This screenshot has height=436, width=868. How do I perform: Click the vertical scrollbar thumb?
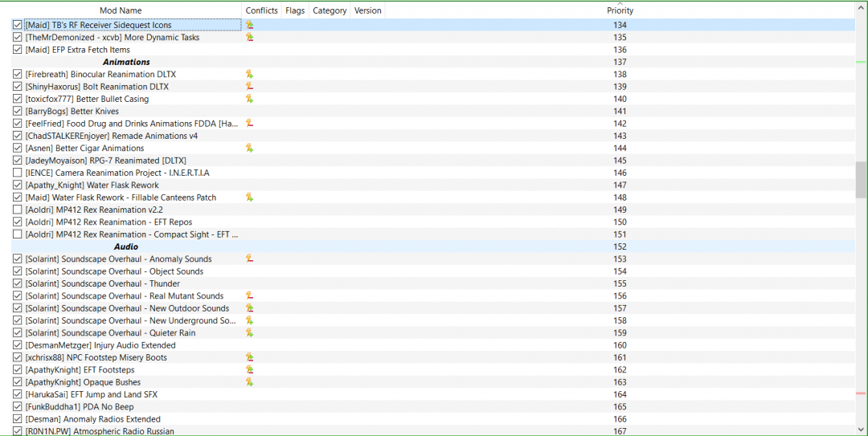[x=861, y=179]
